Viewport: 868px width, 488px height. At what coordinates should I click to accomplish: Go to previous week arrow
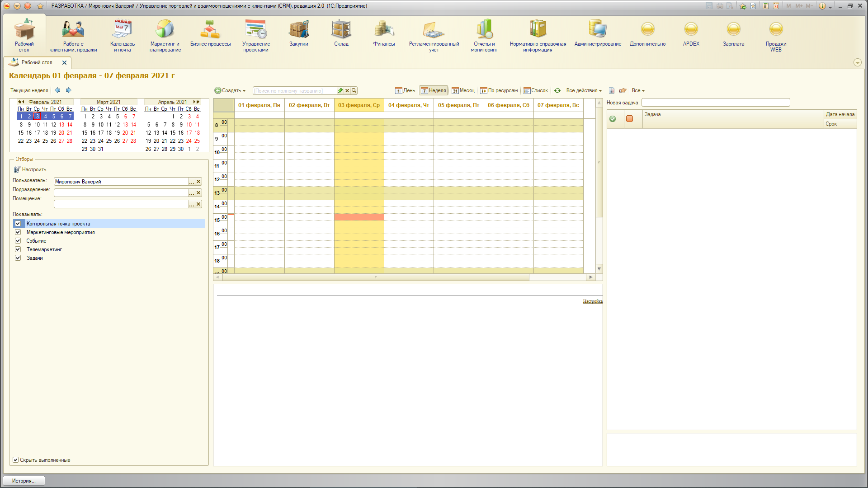[x=57, y=90]
